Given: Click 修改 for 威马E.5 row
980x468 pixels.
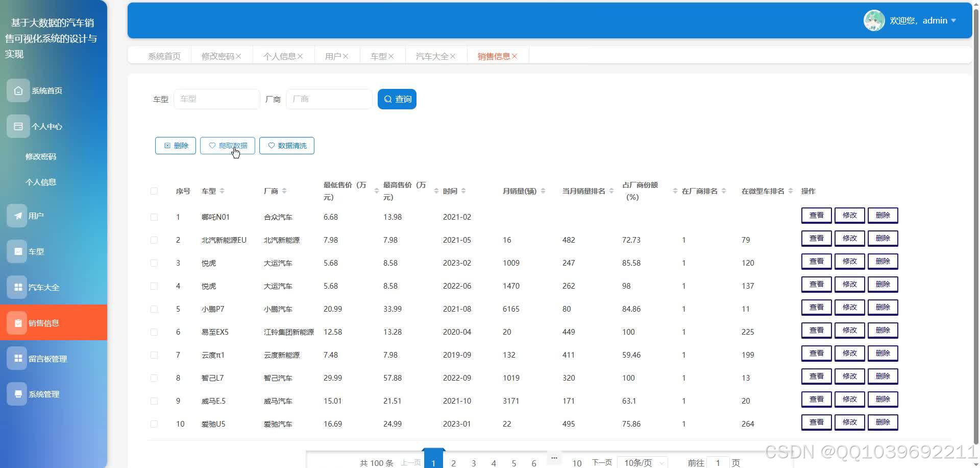Looking at the screenshot, I should (850, 400).
